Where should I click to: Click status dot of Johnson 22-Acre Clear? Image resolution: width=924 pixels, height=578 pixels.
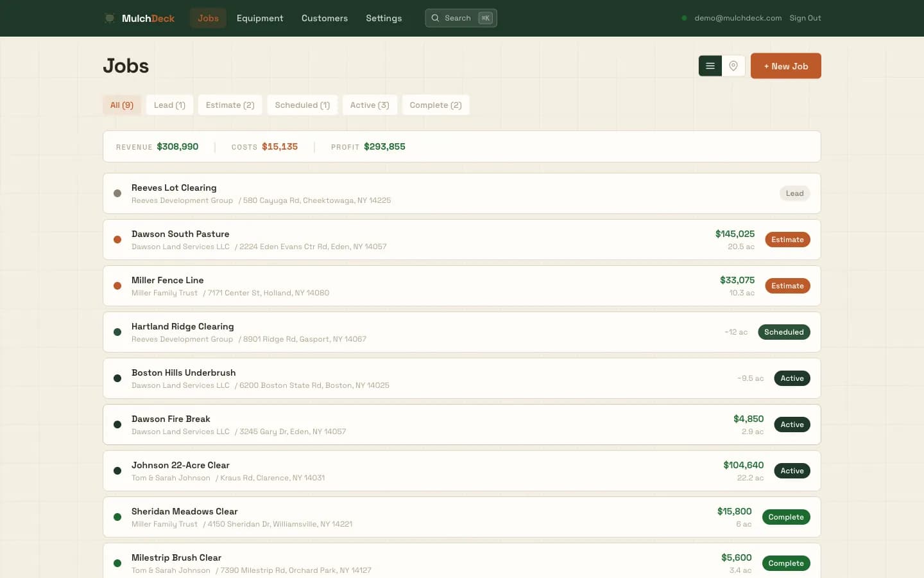click(x=117, y=471)
